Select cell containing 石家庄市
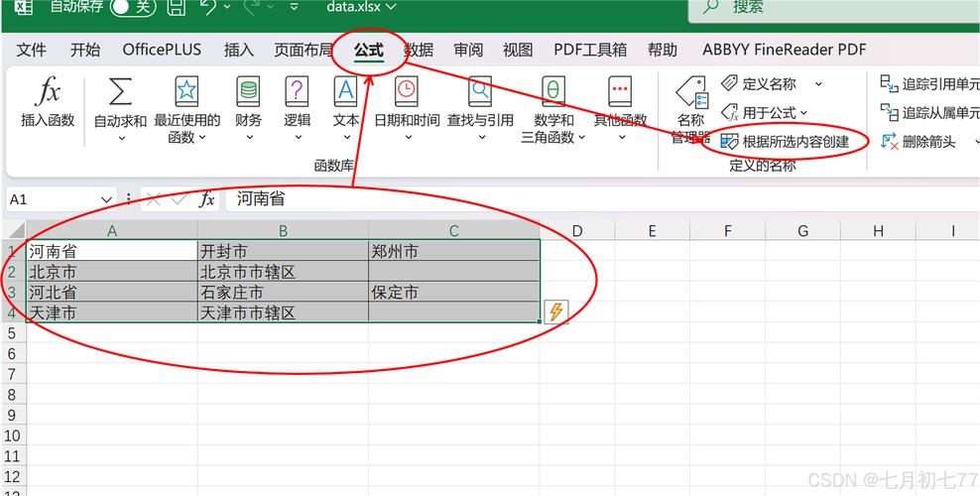 tap(283, 292)
